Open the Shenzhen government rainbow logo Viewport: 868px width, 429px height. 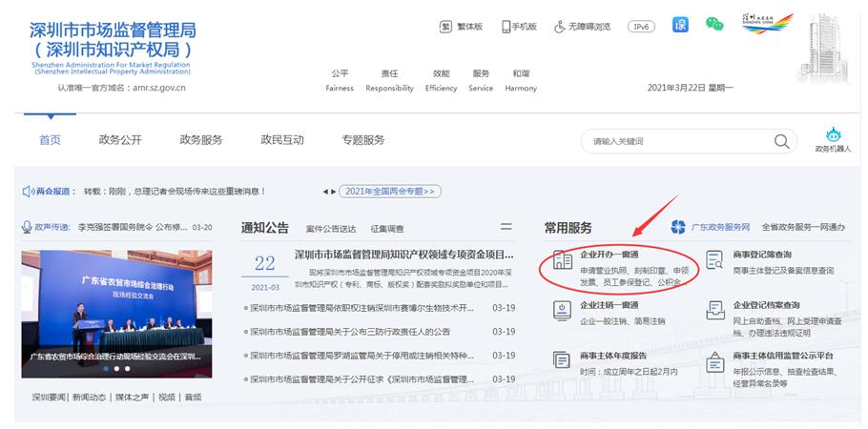pos(767,24)
